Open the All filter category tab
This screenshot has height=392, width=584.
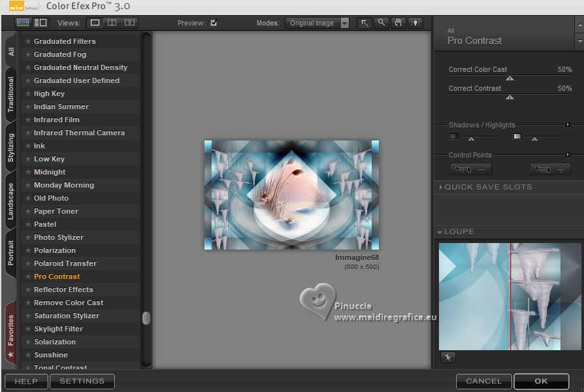point(11,52)
